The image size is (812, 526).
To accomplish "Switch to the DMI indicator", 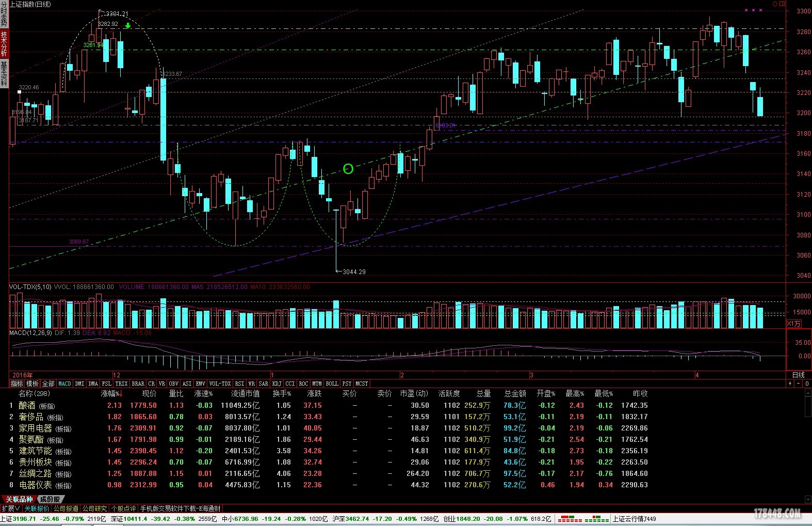I will pos(79,384).
